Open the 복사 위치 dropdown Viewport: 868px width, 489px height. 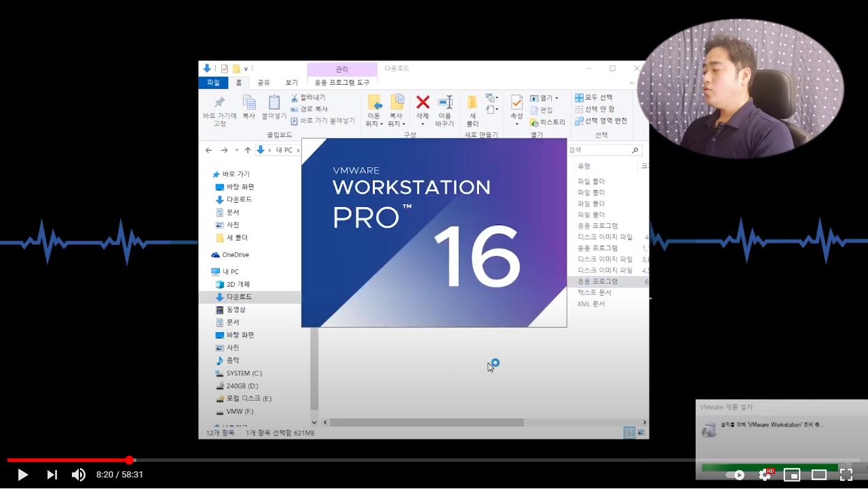(396, 111)
